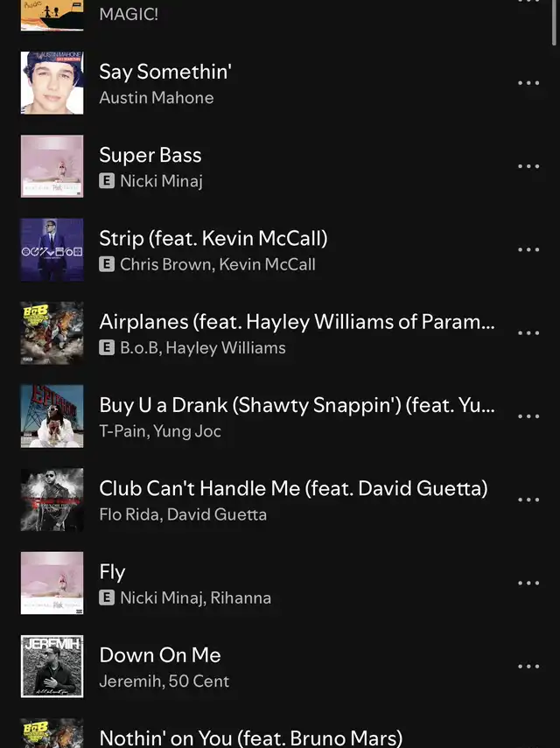Click the vertical scrollbar thumb
Screen dimensions: 560x748
554,23
